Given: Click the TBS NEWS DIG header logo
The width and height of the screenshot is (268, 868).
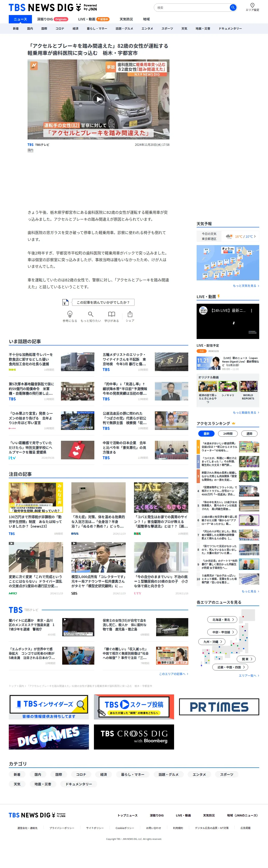Looking at the screenshot, I should 53,8.
